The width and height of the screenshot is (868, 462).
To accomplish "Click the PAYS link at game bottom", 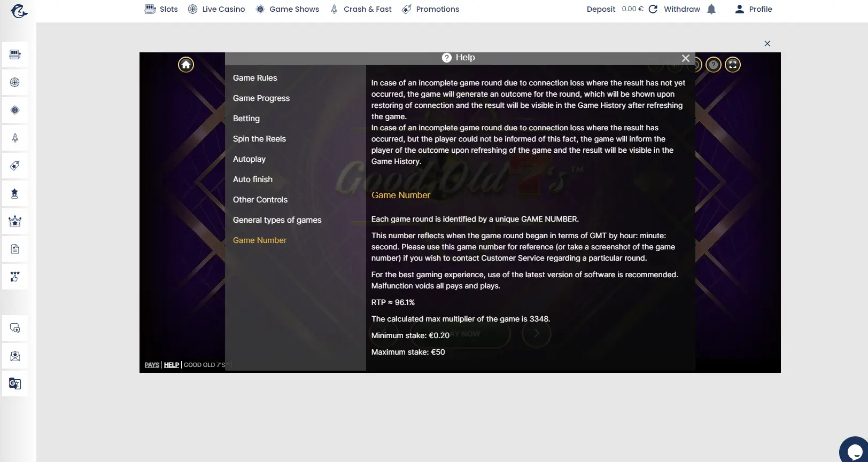I will click(x=152, y=365).
